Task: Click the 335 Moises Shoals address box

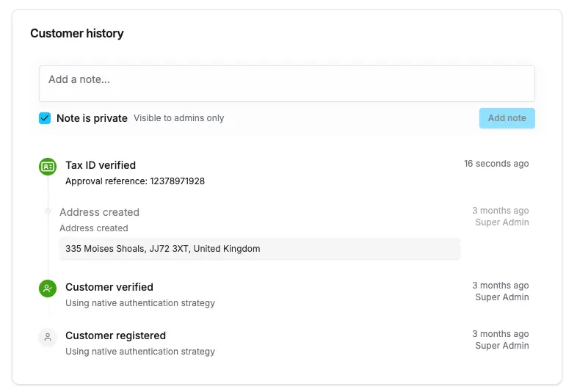Action: [259, 249]
